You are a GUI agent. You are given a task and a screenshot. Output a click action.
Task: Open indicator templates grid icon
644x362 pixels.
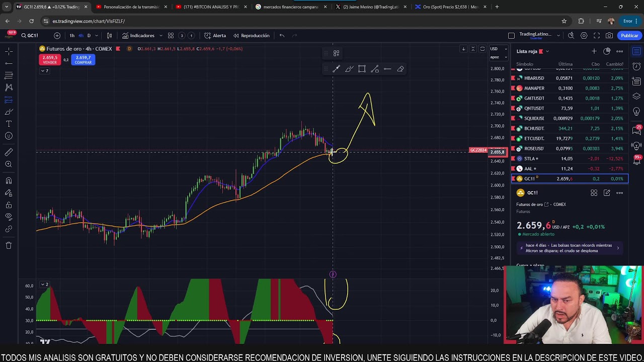click(171, 36)
